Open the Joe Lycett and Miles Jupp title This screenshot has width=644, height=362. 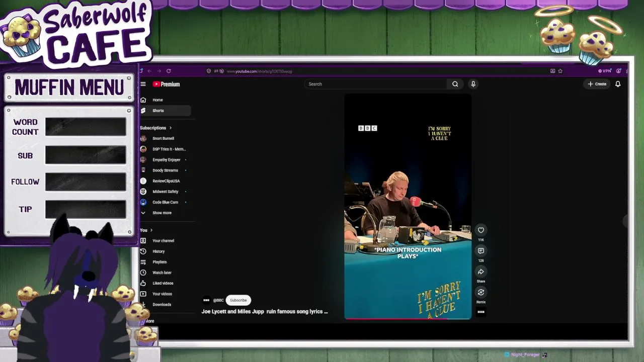coord(265,312)
